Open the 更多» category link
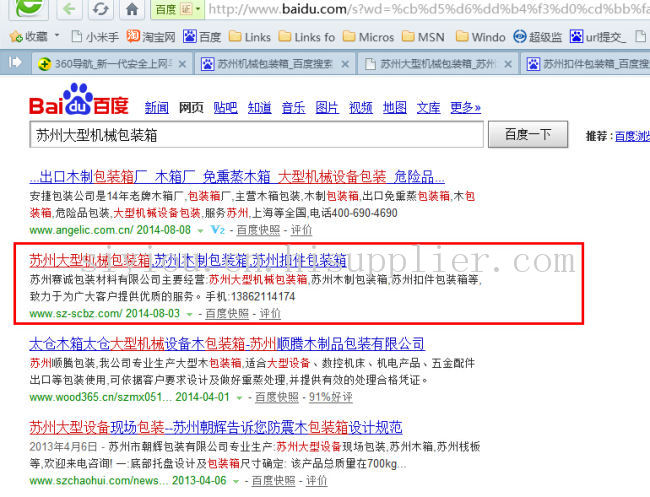650x497 pixels. (x=466, y=108)
